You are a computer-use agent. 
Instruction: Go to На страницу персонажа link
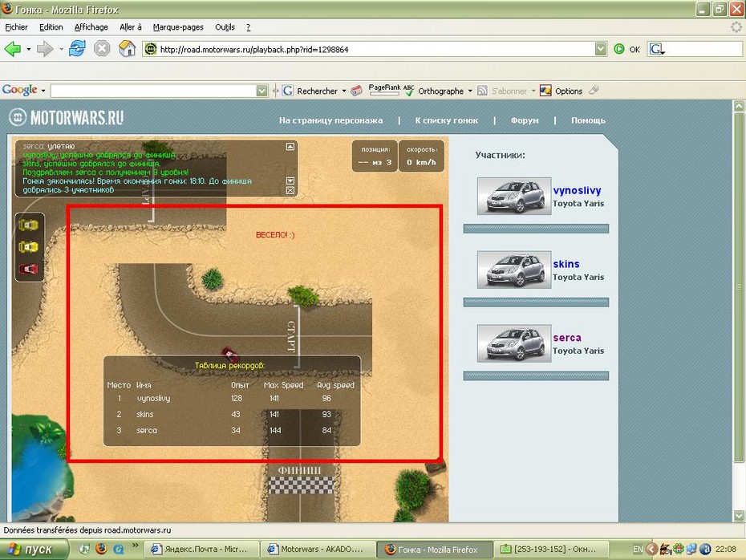tap(330, 120)
